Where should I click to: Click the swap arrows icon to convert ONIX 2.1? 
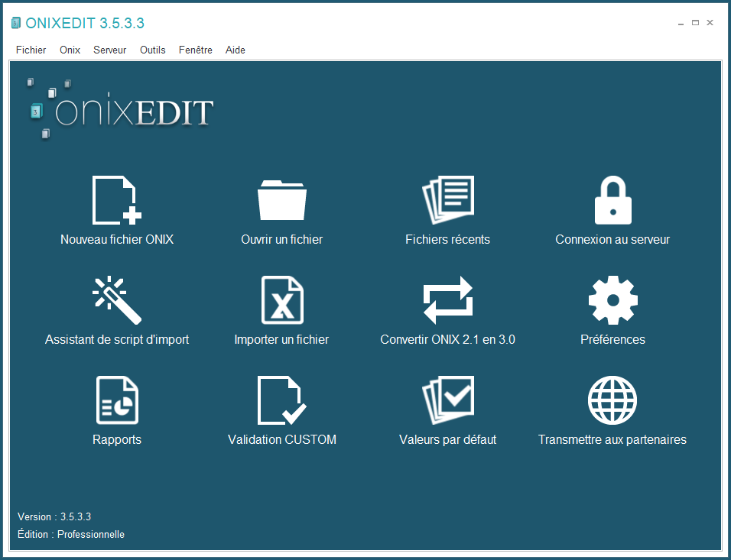pyautogui.click(x=448, y=300)
